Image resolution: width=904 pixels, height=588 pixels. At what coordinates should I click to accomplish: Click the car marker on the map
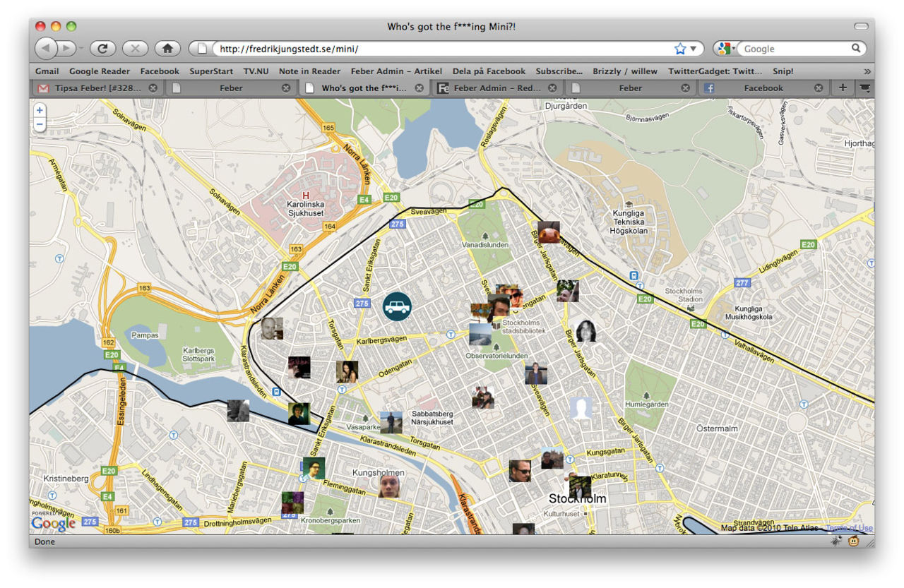(397, 306)
